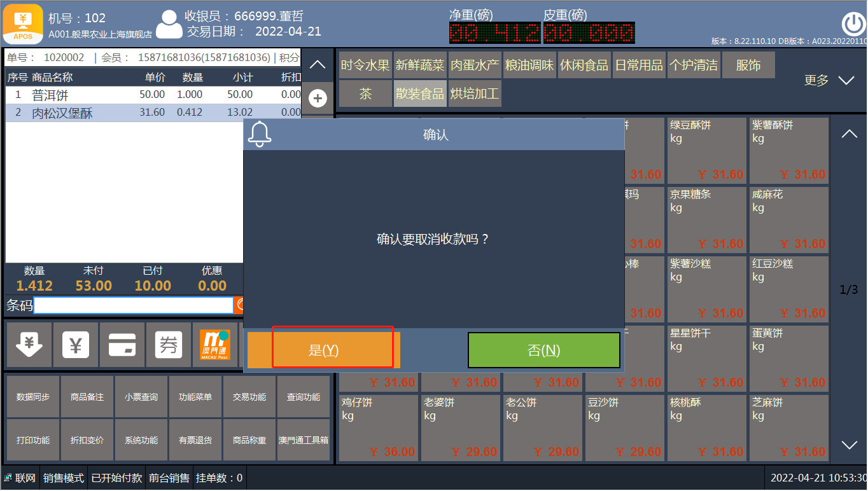
Task: Add the 鸡仔饼 product tile
Action: click(379, 427)
